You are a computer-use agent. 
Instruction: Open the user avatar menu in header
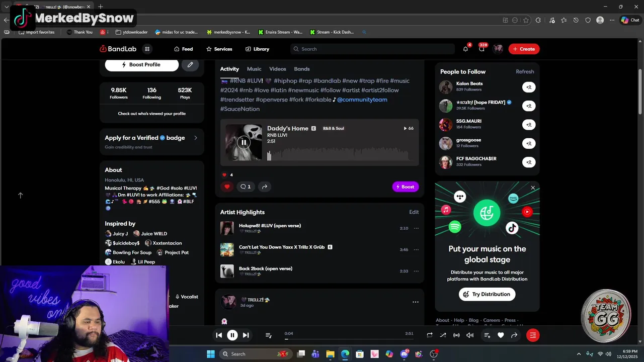coord(498,49)
